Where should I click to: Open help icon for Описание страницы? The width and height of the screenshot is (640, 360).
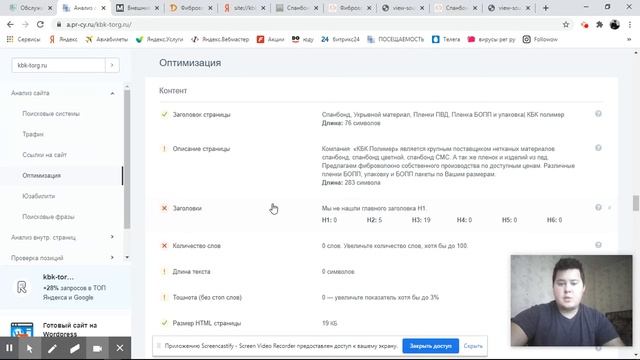tap(598, 148)
